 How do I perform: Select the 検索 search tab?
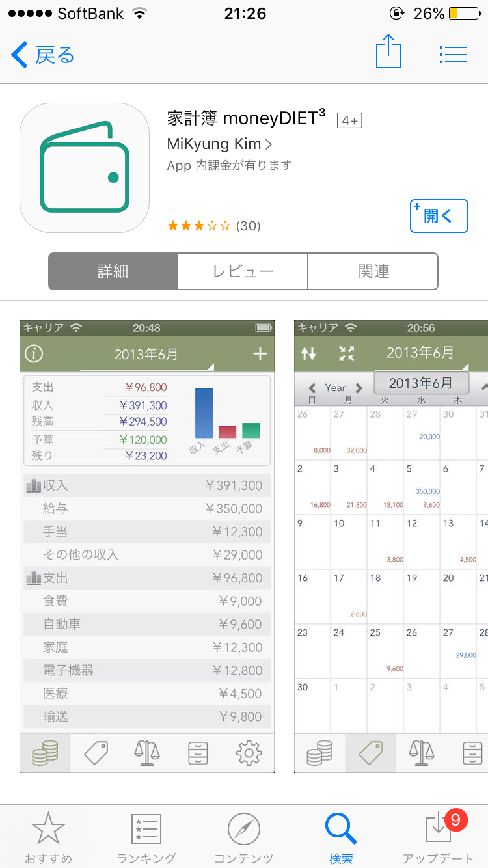[341, 838]
